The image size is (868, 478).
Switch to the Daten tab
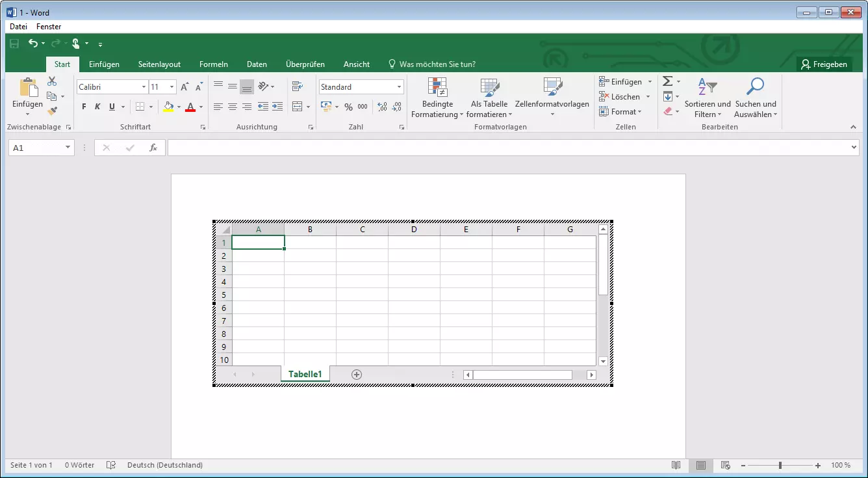[x=257, y=64]
